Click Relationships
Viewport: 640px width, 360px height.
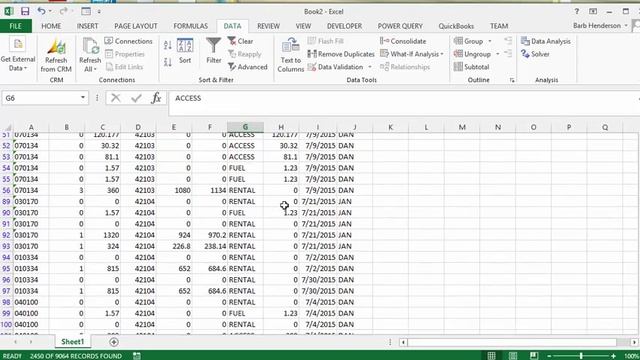(405, 67)
